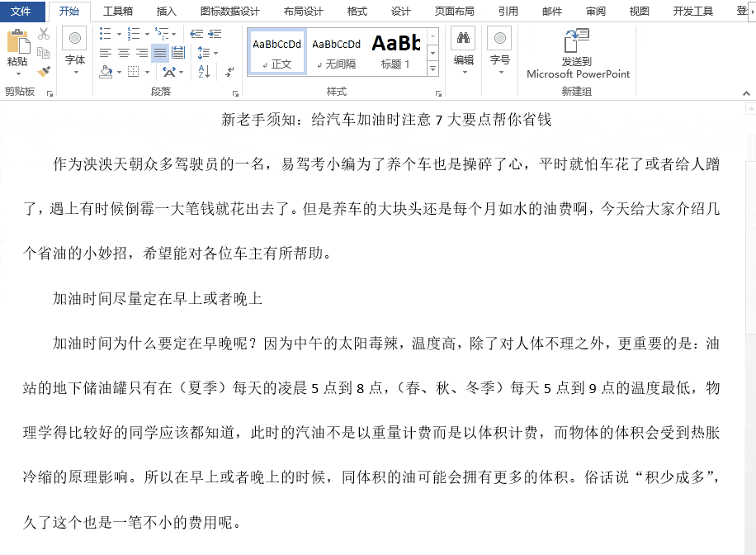Click the borders grid icon
The image size is (756, 555).
pyautogui.click(x=134, y=72)
